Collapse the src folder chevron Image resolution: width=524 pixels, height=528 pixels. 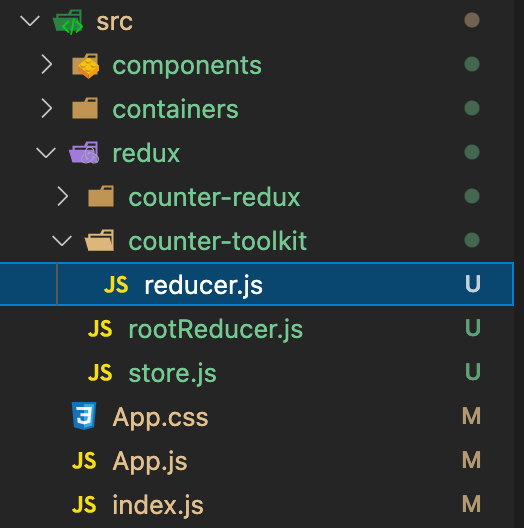[x=30, y=21]
